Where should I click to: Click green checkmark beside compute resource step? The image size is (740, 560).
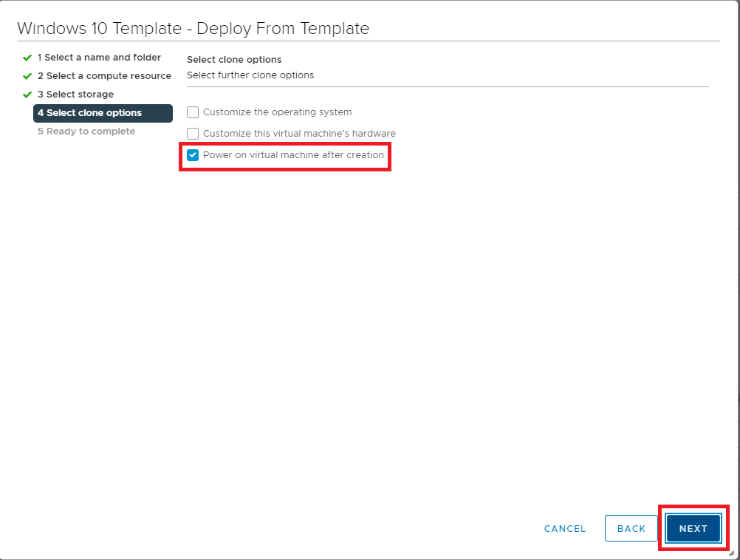click(x=27, y=76)
